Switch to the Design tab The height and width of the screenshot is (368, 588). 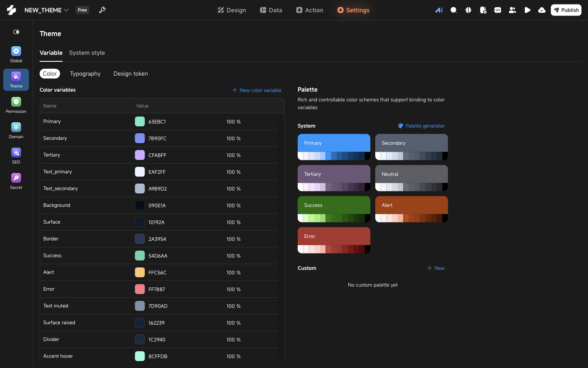tap(232, 10)
